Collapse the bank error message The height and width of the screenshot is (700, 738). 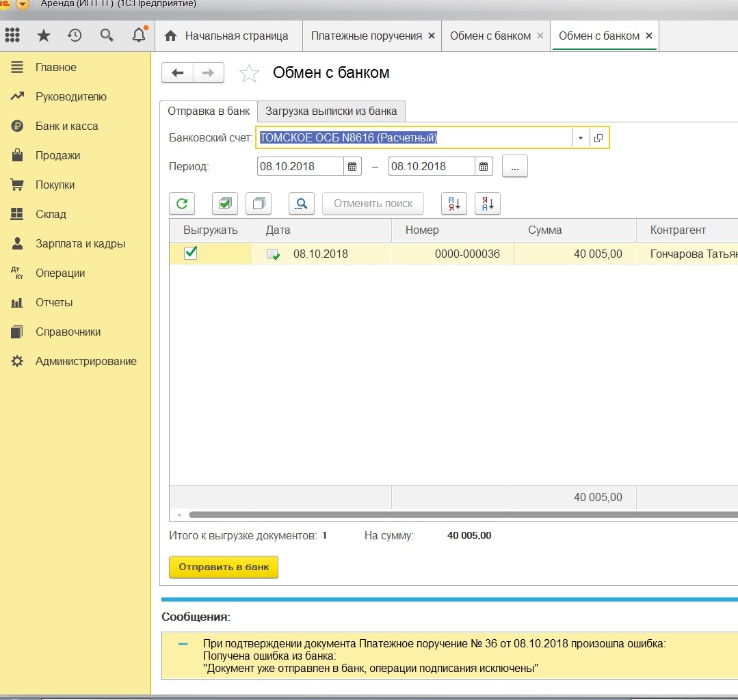(x=183, y=644)
